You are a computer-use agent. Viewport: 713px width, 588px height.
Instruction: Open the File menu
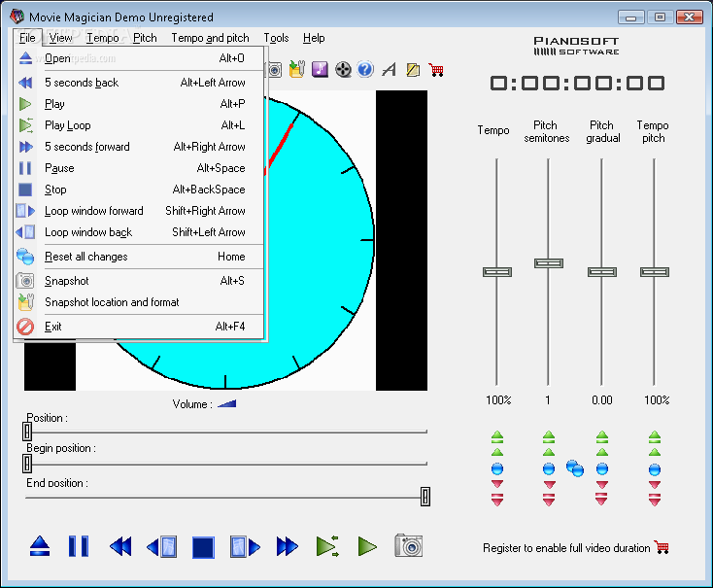click(x=27, y=38)
